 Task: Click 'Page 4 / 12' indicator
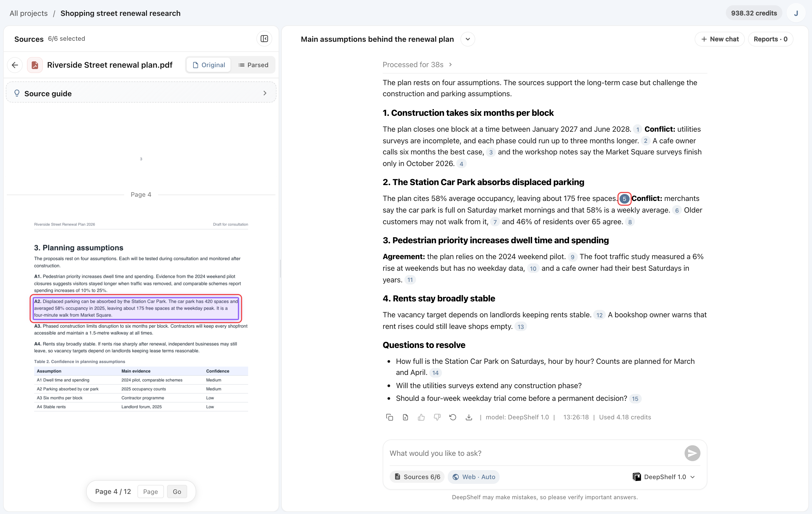(113, 492)
